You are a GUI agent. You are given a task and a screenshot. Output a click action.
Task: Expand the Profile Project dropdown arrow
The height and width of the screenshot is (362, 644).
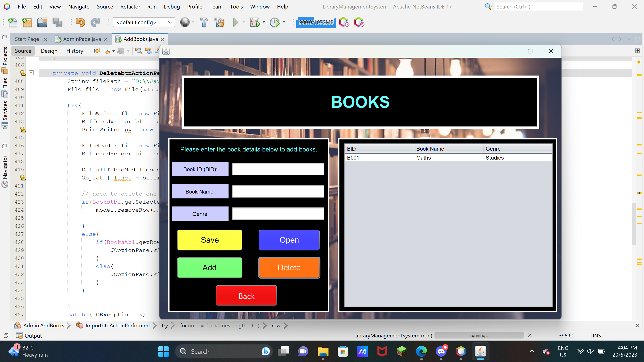[284, 22]
